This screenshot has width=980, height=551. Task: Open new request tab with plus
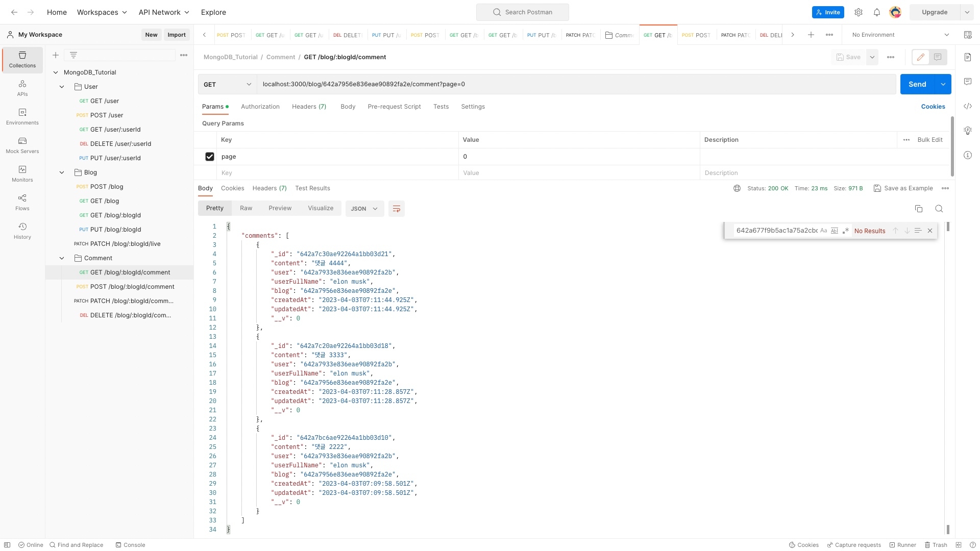pos(811,35)
